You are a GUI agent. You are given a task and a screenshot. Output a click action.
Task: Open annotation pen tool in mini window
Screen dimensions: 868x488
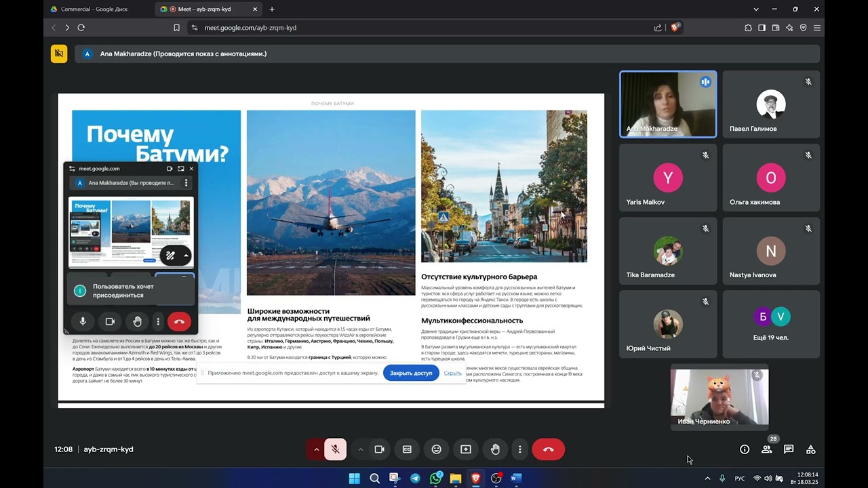pos(171,256)
